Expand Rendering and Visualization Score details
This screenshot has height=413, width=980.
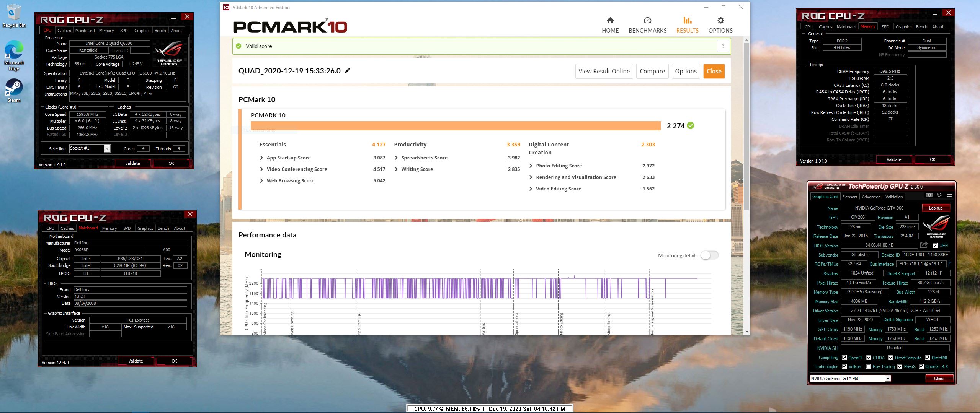[531, 177]
